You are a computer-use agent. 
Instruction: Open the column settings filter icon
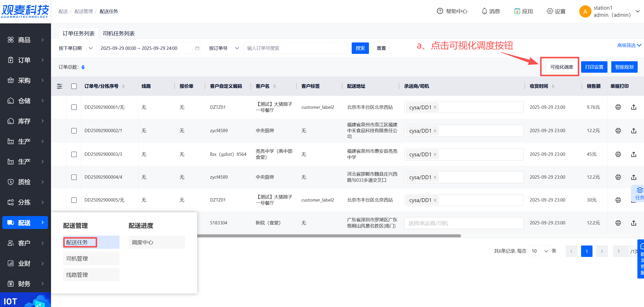pyautogui.click(x=59, y=86)
